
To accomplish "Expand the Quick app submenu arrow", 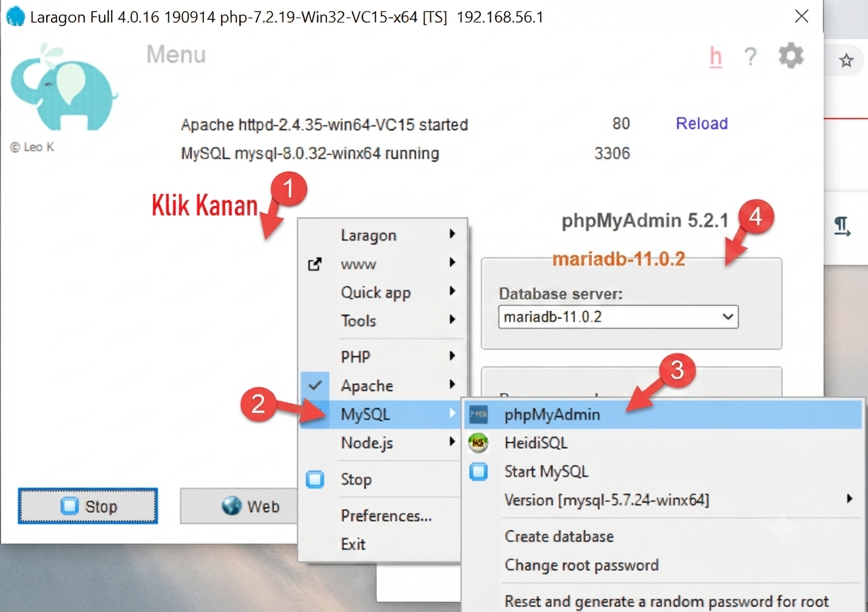I will tap(452, 291).
